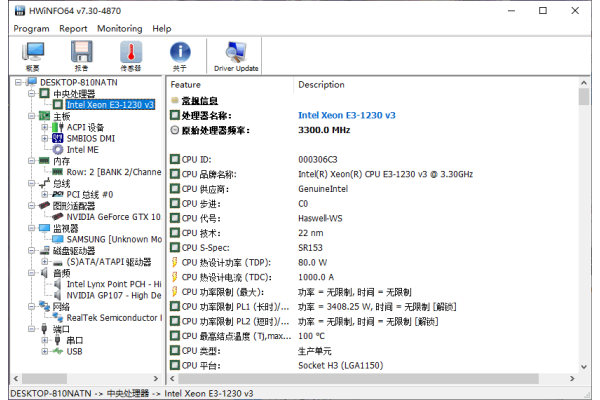
Task: Click the CPU TDC lightning icon
Action: (x=174, y=277)
